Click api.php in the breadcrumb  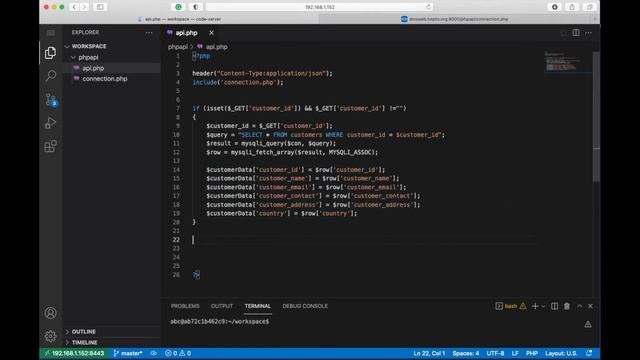pos(216,47)
